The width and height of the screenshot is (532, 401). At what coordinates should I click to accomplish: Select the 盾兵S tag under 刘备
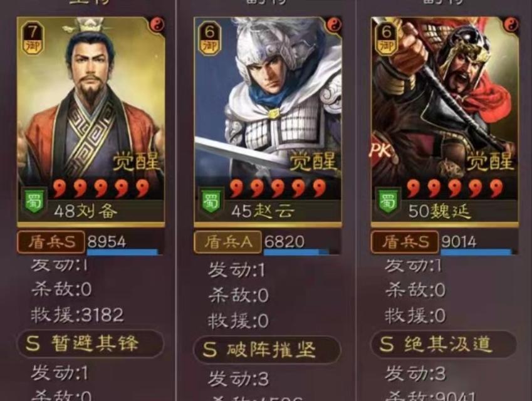[51, 242]
